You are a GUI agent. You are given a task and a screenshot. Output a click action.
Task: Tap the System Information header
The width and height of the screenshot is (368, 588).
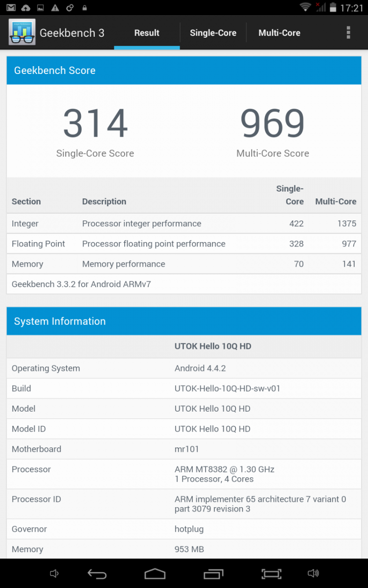(184, 321)
